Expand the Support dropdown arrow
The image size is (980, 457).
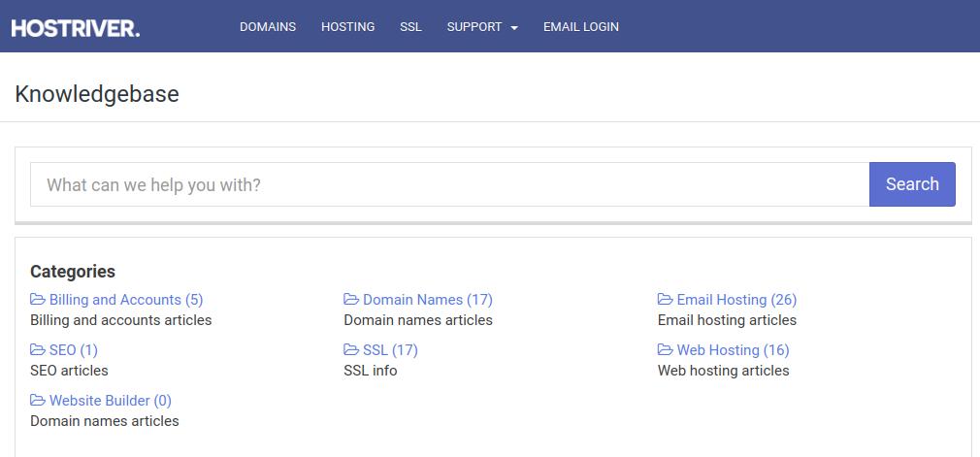514,27
